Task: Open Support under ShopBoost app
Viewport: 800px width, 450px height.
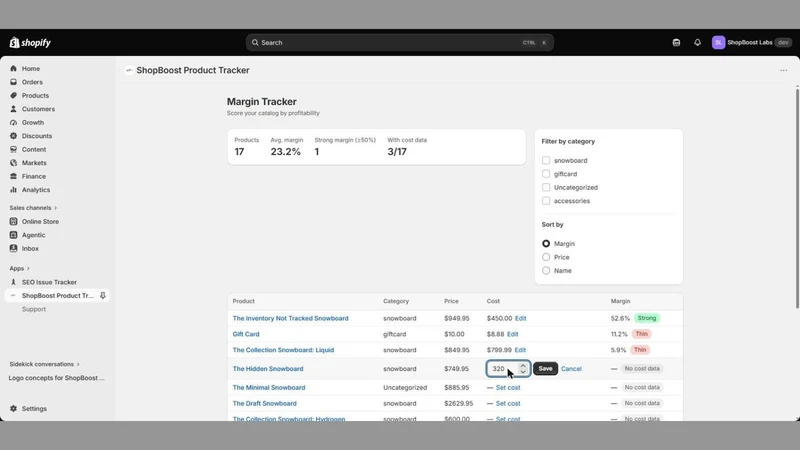Action: (x=34, y=309)
